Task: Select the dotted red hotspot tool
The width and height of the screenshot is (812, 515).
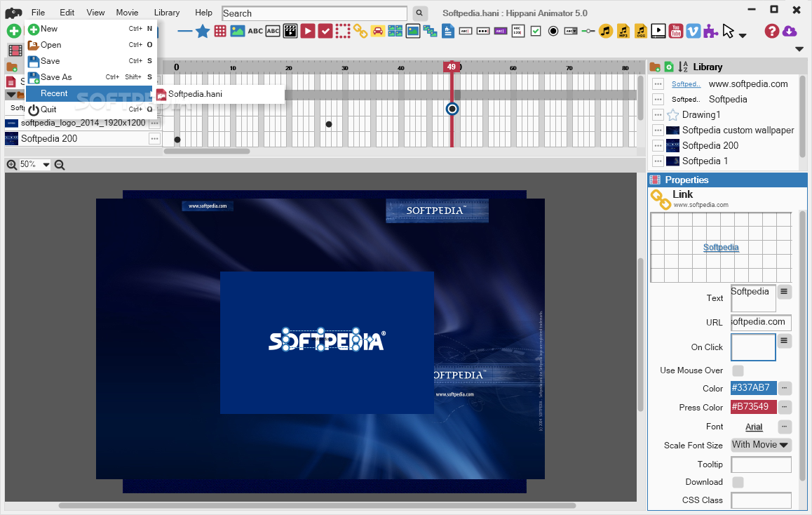Action: (x=343, y=31)
